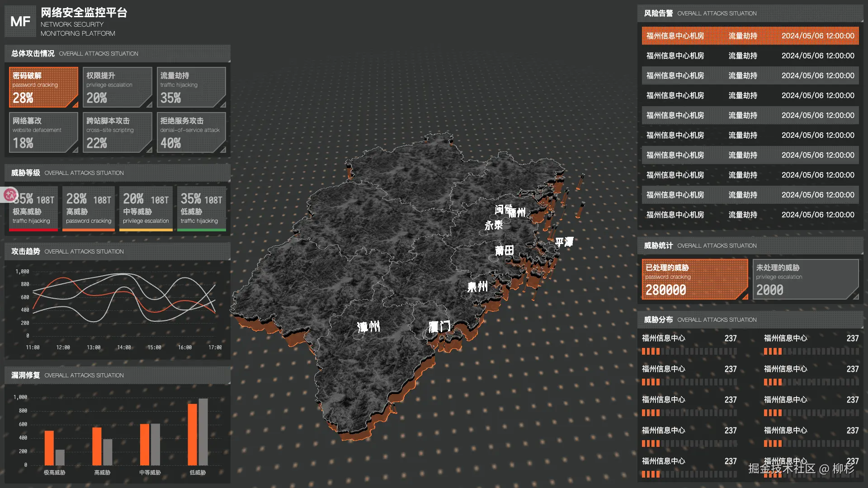Image resolution: width=868 pixels, height=488 pixels.
Task: Click the 莆田 marker on map
Action: click(x=504, y=250)
